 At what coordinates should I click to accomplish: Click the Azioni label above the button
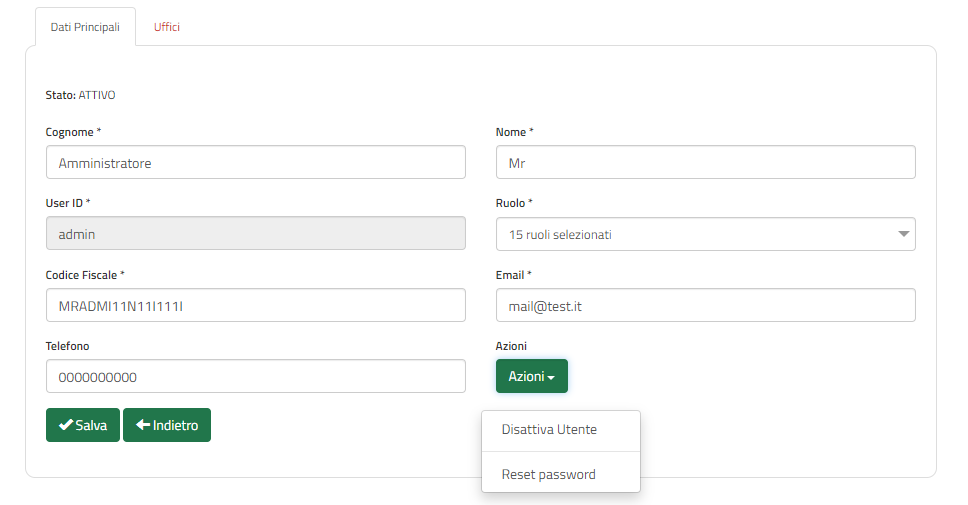pos(511,346)
